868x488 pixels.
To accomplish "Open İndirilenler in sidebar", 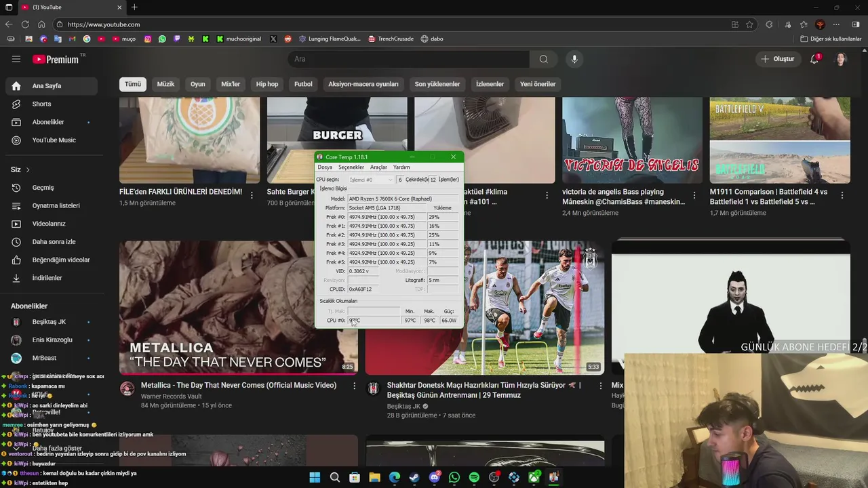I will pyautogui.click(x=52, y=278).
